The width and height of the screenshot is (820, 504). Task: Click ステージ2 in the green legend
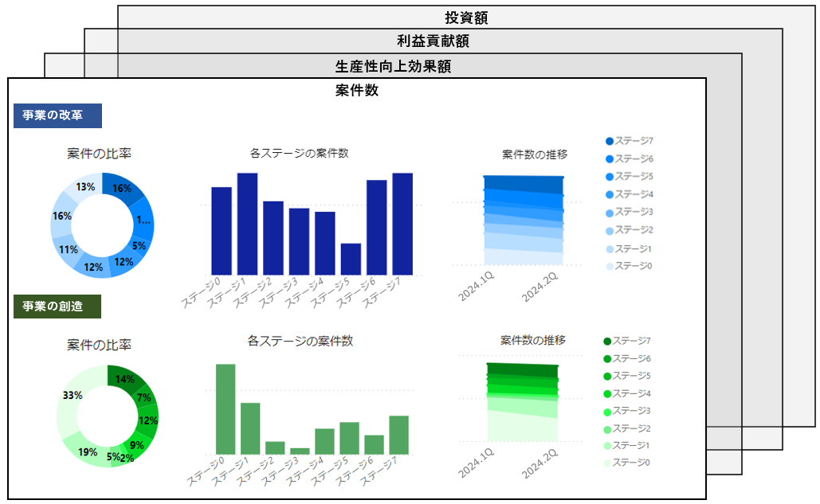pyautogui.click(x=627, y=429)
